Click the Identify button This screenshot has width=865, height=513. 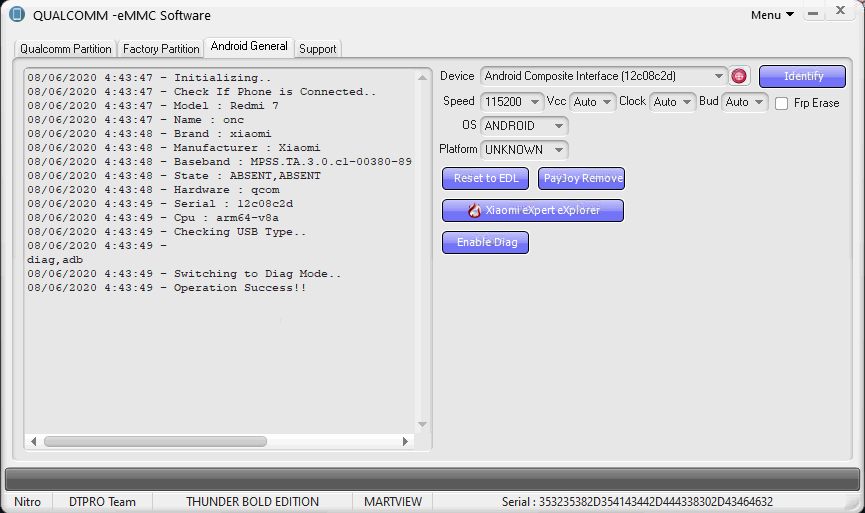tap(802, 76)
